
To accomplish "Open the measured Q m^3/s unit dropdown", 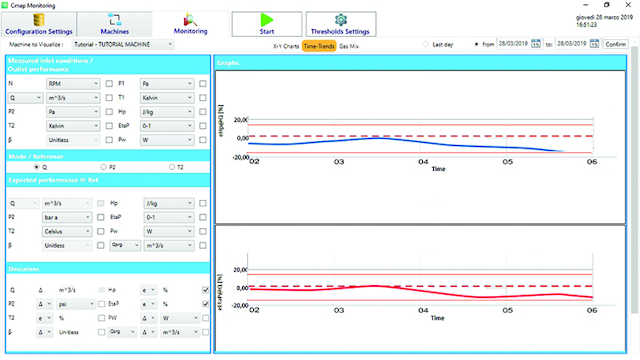I will pos(73,98).
